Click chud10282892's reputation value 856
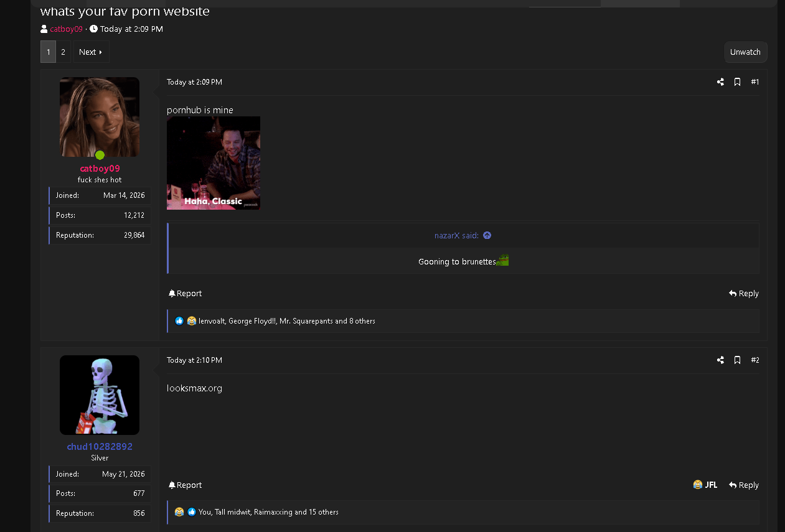The height and width of the screenshot is (532, 785). (x=139, y=513)
